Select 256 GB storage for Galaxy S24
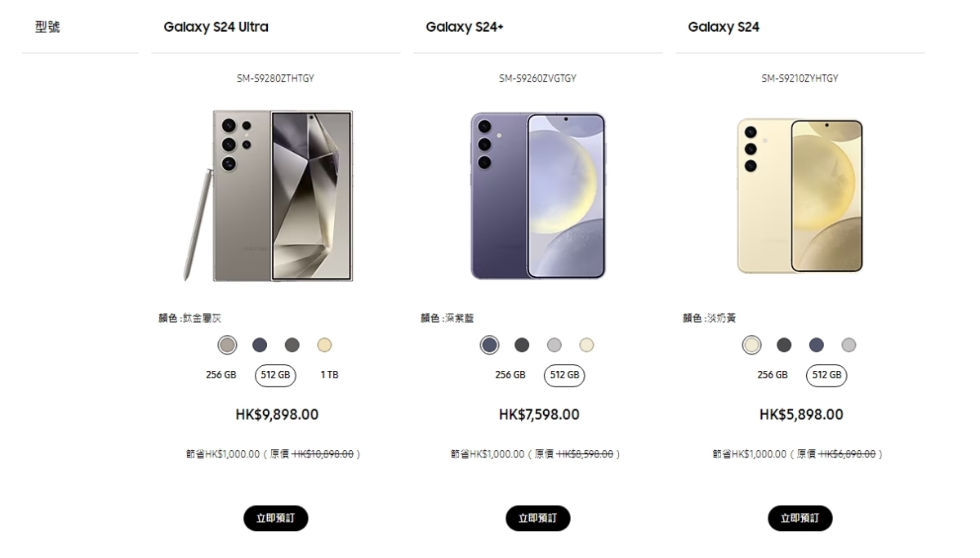The image size is (980, 558). 773,375
